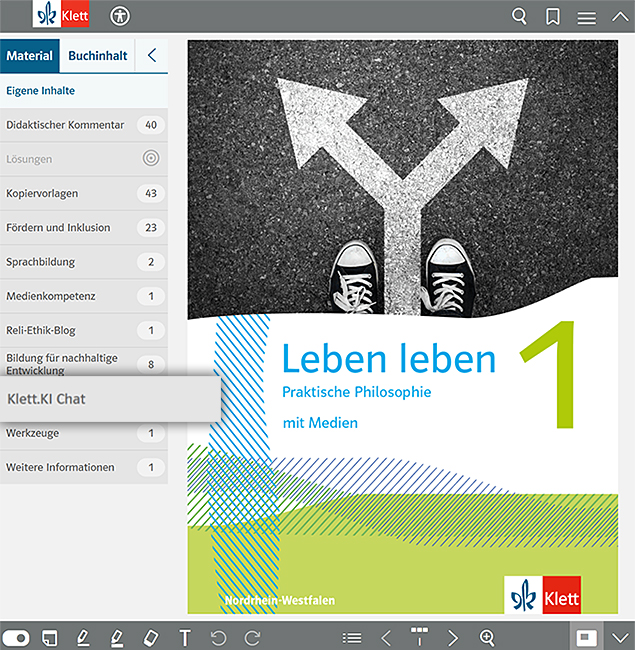Open the search magnifier icon
Viewport: 635px width, 650px height.
click(519, 17)
